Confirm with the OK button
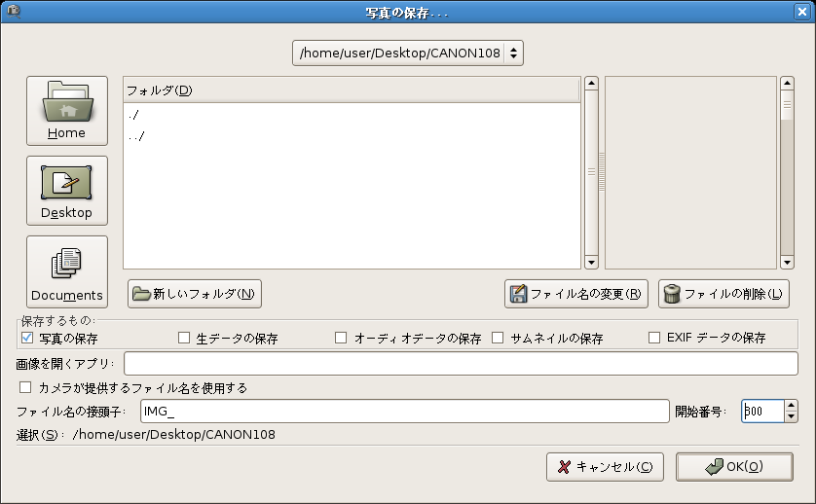This screenshot has height=504, width=816. 734,467
